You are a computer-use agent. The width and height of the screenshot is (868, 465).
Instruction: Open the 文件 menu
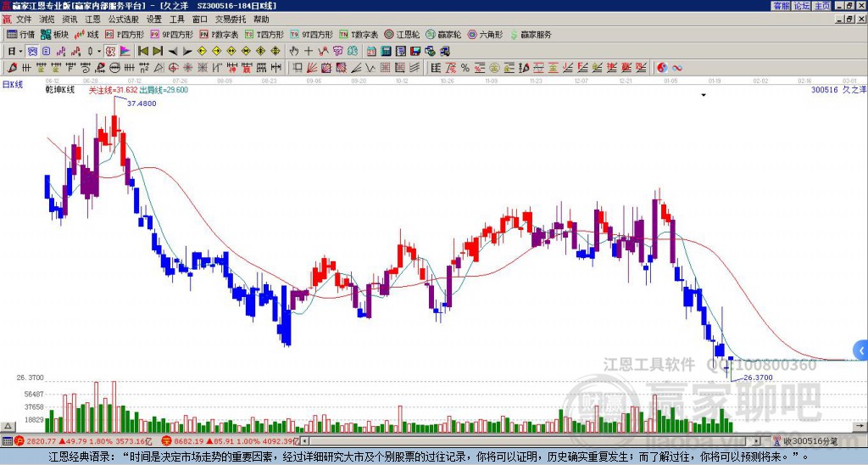tap(24, 20)
